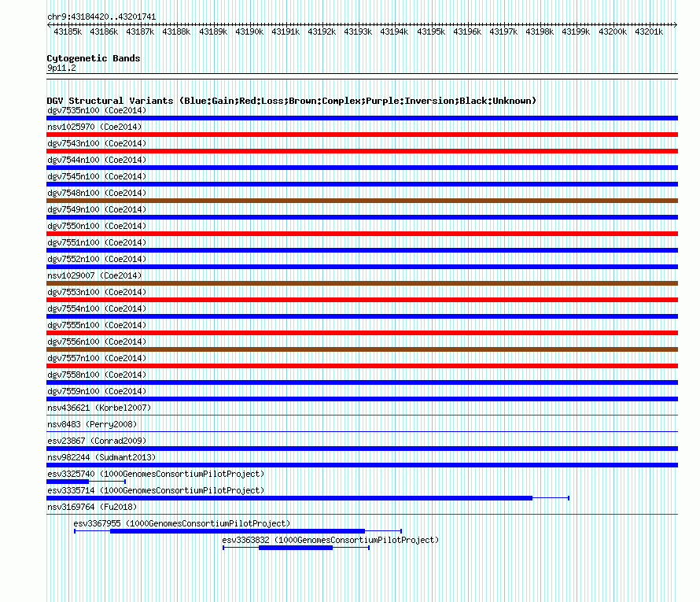Viewport: 700px width, 602px height.
Task: Click the 43193k ruler tick label
Action: click(x=358, y=31)
